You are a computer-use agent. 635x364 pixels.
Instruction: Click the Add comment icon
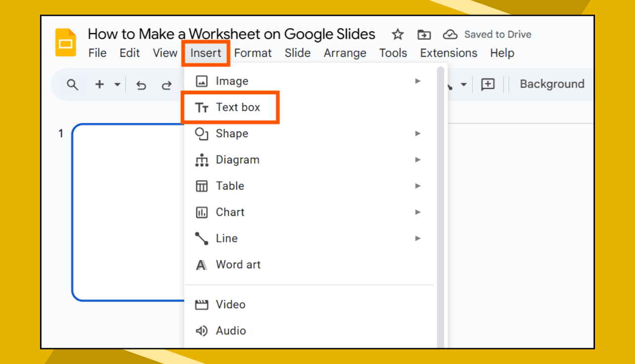(x=488, y=84)
